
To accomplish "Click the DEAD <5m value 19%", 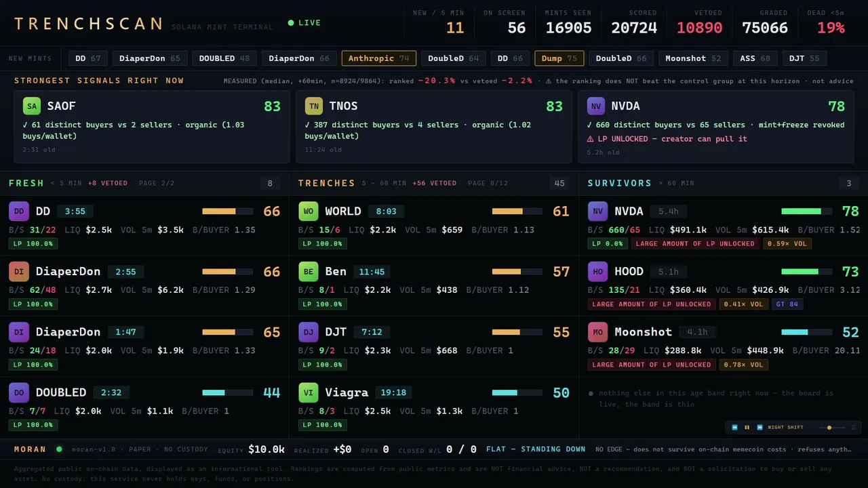I will click(x=831, y=28).
